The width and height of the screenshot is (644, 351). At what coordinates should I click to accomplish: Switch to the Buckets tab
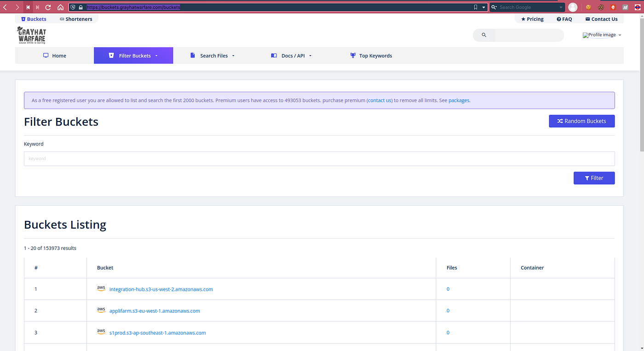[x=34, y=19]
